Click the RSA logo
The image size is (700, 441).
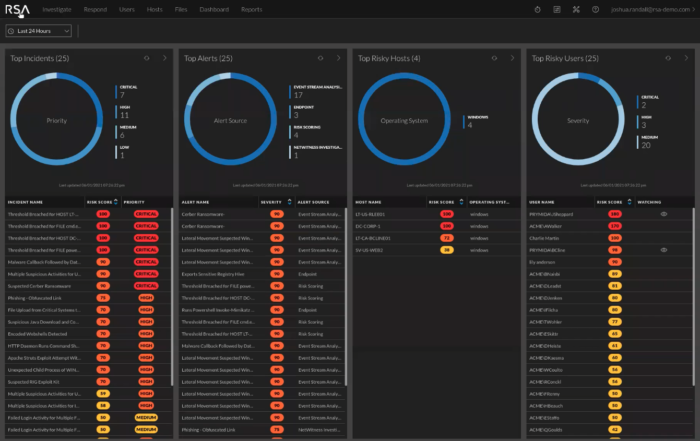click(17, 9)
